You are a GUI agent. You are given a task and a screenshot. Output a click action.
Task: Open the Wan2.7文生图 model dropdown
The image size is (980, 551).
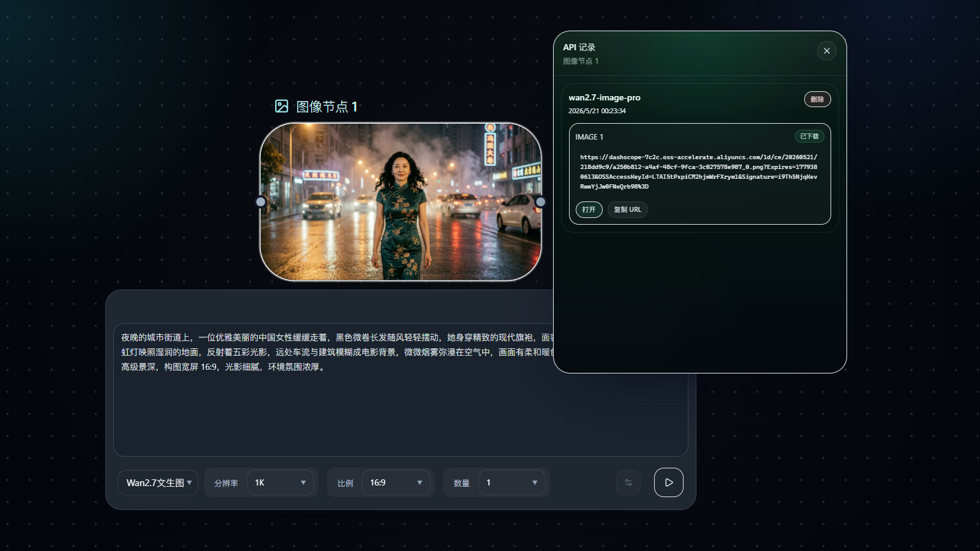pyautogui.click(x=158, y=482)
